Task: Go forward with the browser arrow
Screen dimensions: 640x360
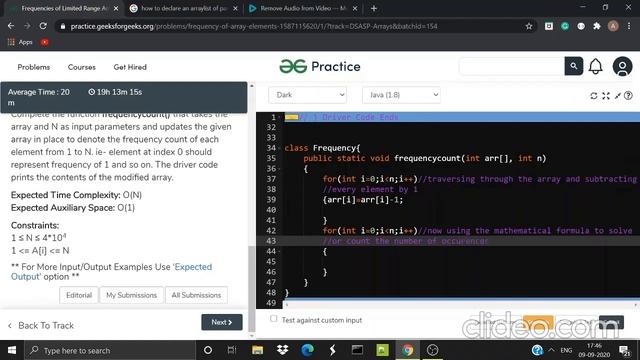Action: [x=27, y=26]
